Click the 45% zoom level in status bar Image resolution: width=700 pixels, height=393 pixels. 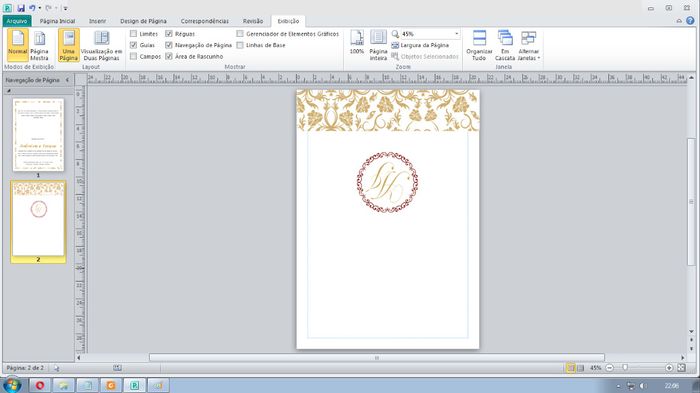click(x=596, y=368)
